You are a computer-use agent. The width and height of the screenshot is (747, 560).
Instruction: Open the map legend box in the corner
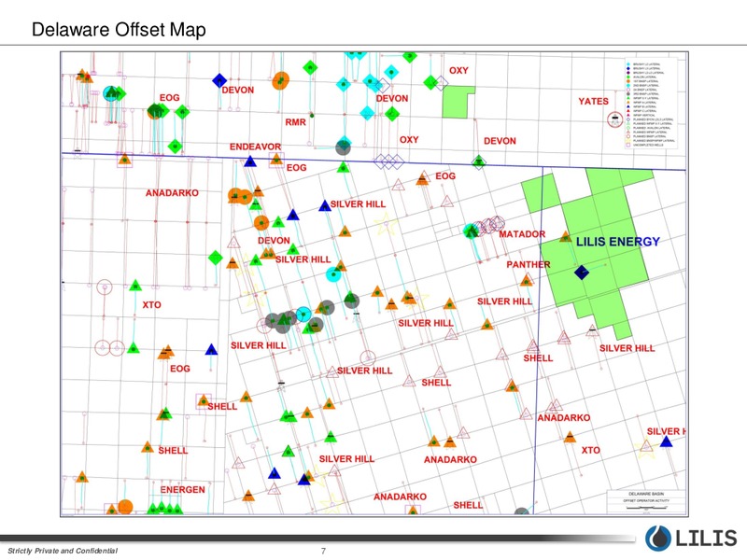tap(651, 103)
